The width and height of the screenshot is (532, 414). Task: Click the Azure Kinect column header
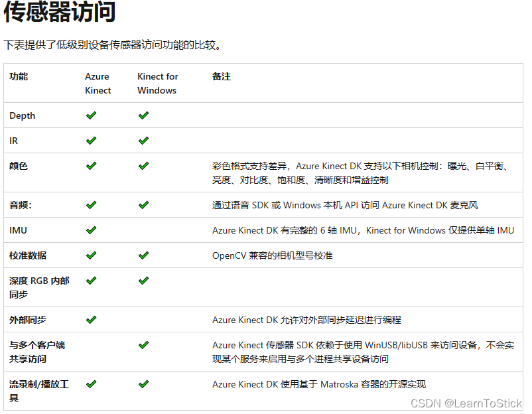(x=98, y=84)
